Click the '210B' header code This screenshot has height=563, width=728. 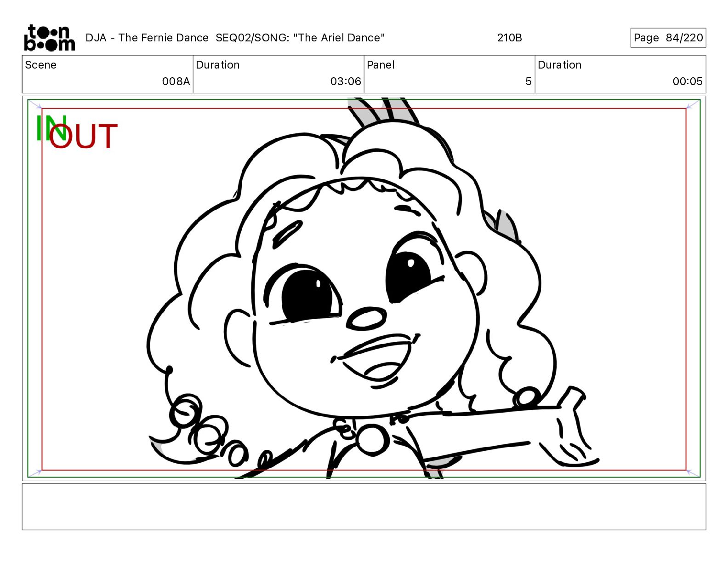point(509,38)
